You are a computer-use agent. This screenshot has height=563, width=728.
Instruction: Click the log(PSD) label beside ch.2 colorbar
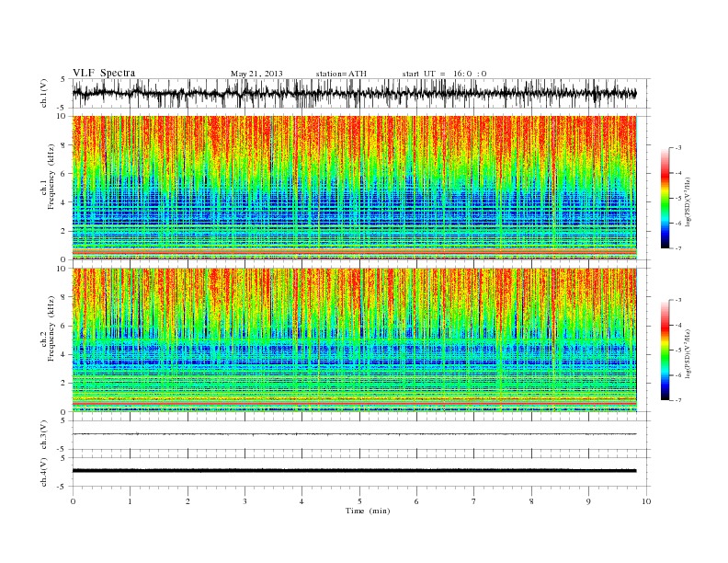(x=688, y=353)
